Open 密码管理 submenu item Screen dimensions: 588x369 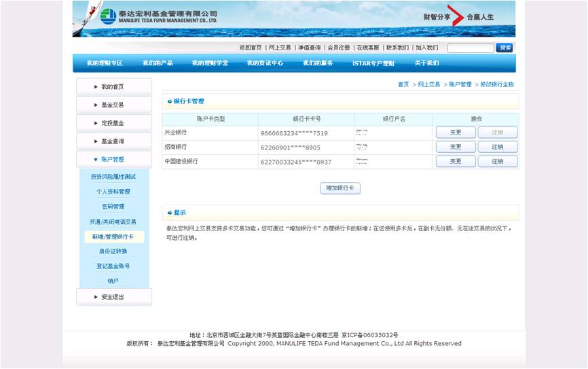(113, 207)
